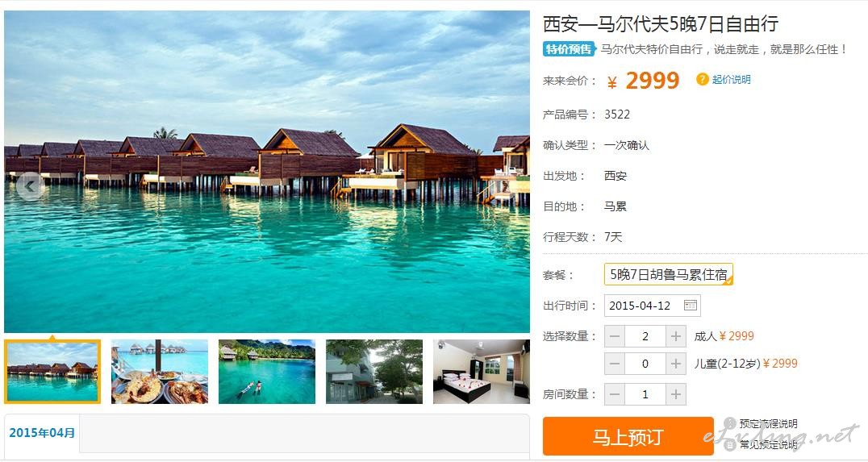Click the 马上预订 booking button
Image resolution: width=868 pixels, height=462 pixels.
[x=628, y=436]
